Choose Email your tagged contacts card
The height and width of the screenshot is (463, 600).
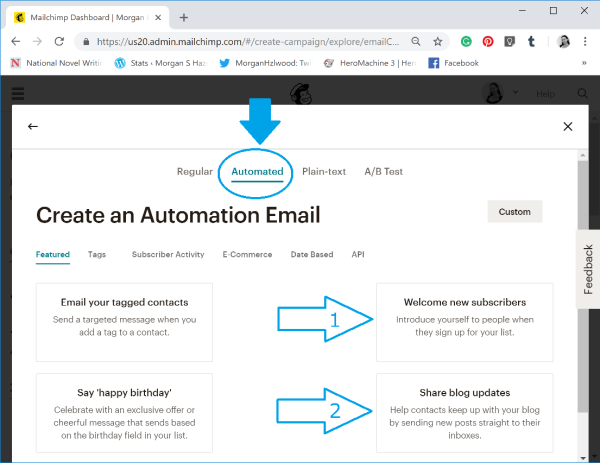click(124, 322)
